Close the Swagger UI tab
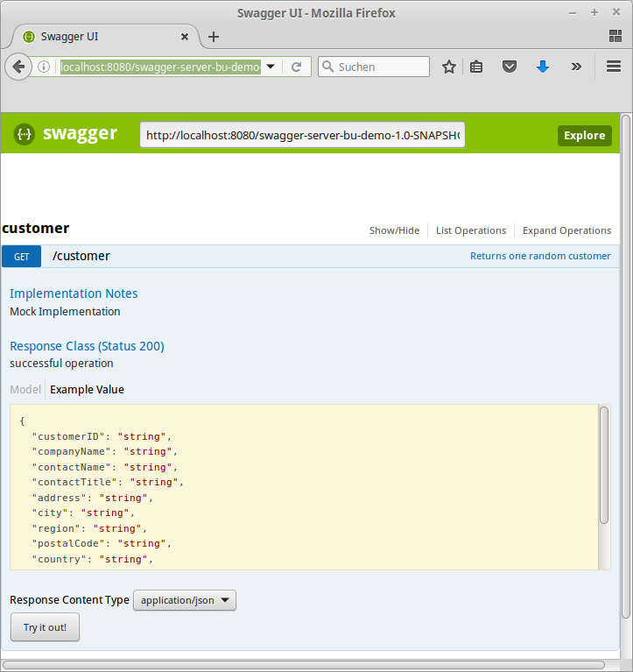 tap(185, 37)
